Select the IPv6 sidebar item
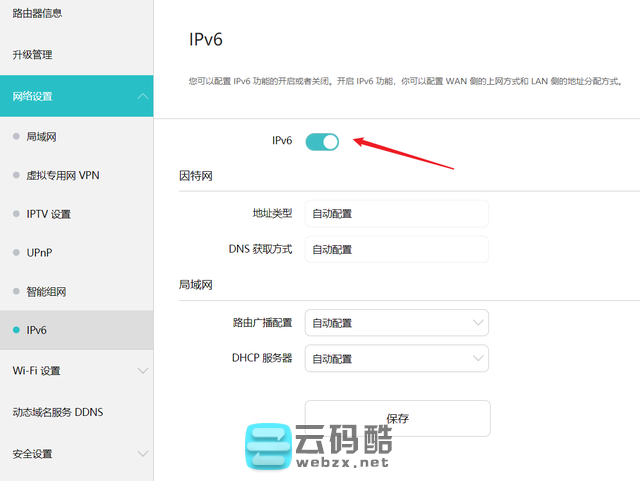 [37, 330]
